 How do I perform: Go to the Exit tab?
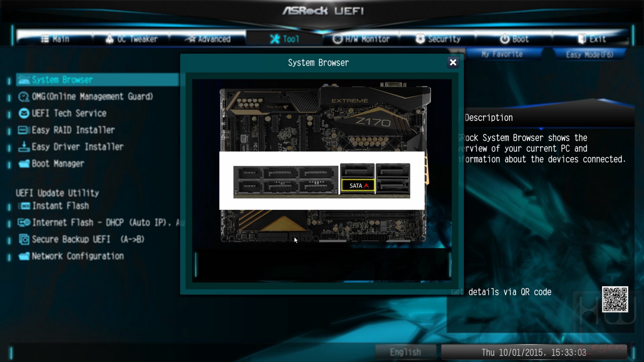(x=591, y=39)
